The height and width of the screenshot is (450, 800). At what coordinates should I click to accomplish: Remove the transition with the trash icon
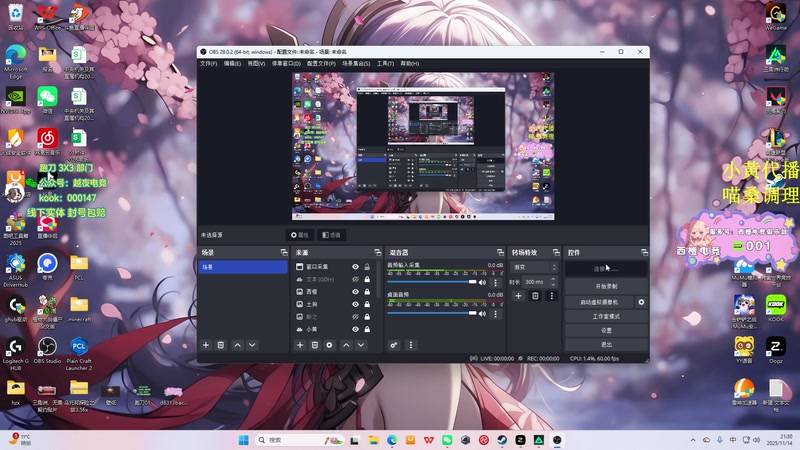(x=535, y=296)
